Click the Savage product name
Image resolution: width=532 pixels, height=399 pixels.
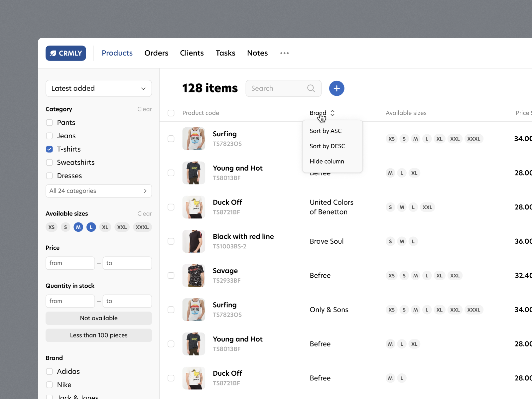pos(225,271)
